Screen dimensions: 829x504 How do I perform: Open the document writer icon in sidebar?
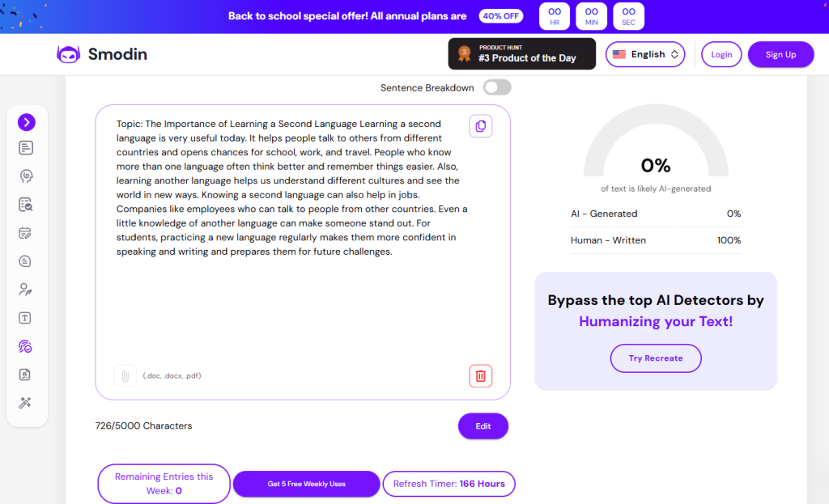pos(27,148)
